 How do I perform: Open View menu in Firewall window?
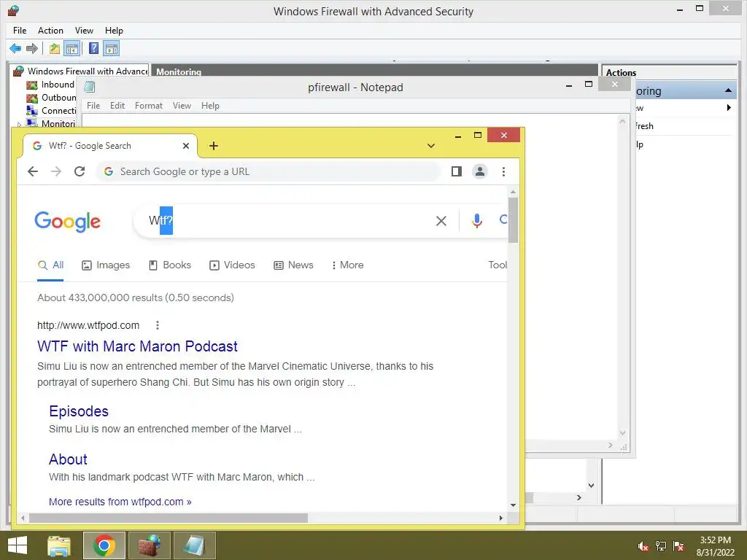tap(84, 31)
